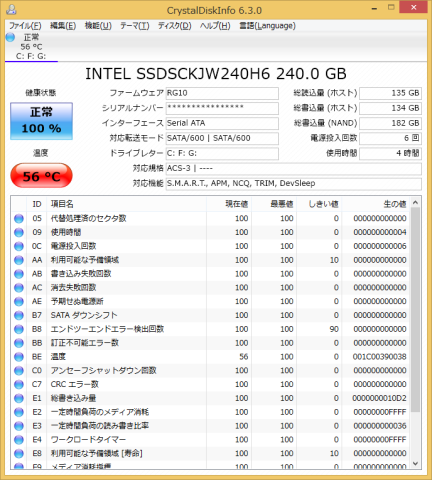This screenshot has width=432, height=480.
Task: Click the SMART list vertical scrollbar thumb
Action: click(x=415, y=309)
